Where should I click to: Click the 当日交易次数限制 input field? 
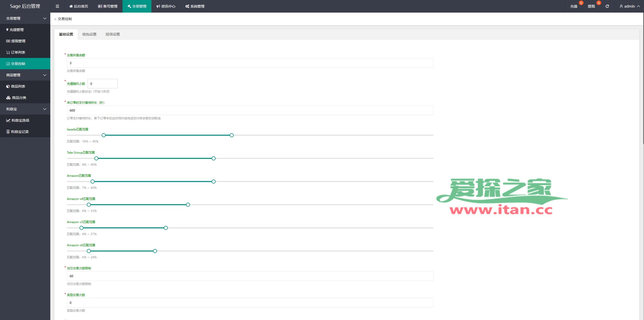point(250,276)
